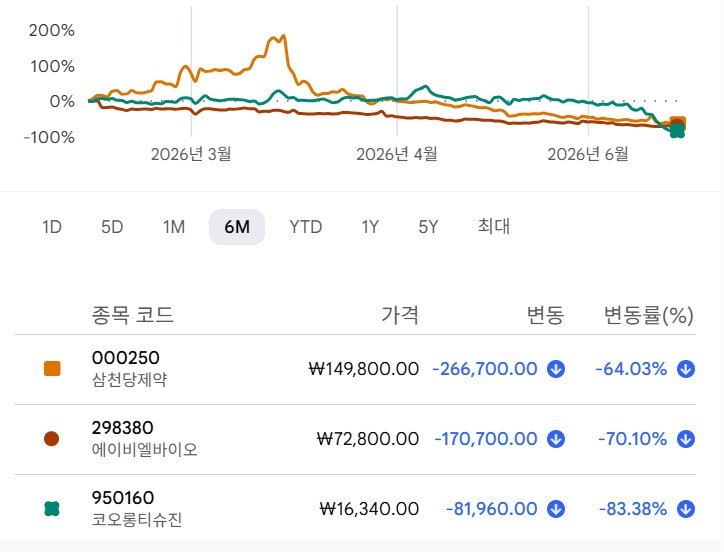Click the price ₩72,800.00
Image resolution: width=724 pixels, height=552 pixels.
click(368, 438)
